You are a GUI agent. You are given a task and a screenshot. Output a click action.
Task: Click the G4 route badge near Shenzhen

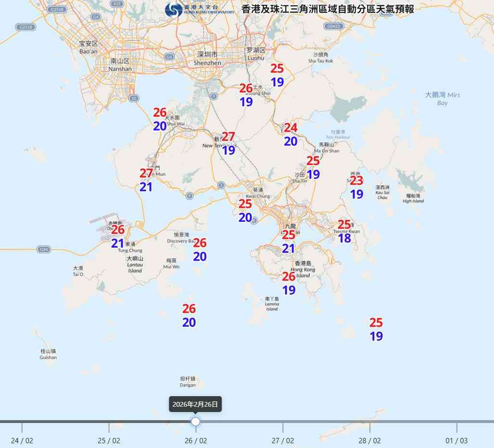(169, 57)
